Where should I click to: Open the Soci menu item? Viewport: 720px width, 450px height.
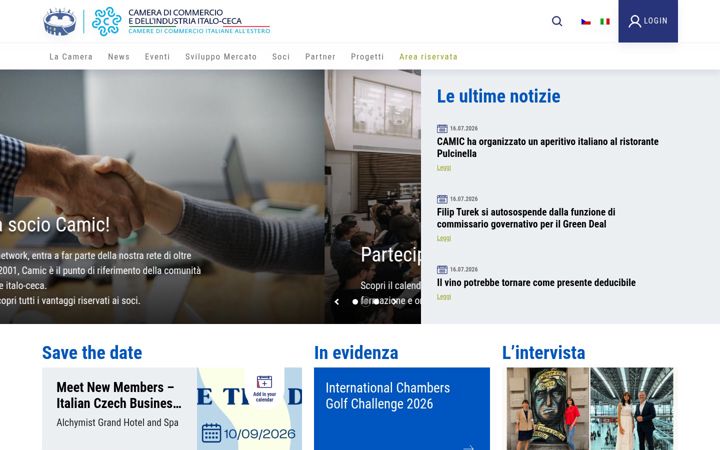(x=281, y=56)
